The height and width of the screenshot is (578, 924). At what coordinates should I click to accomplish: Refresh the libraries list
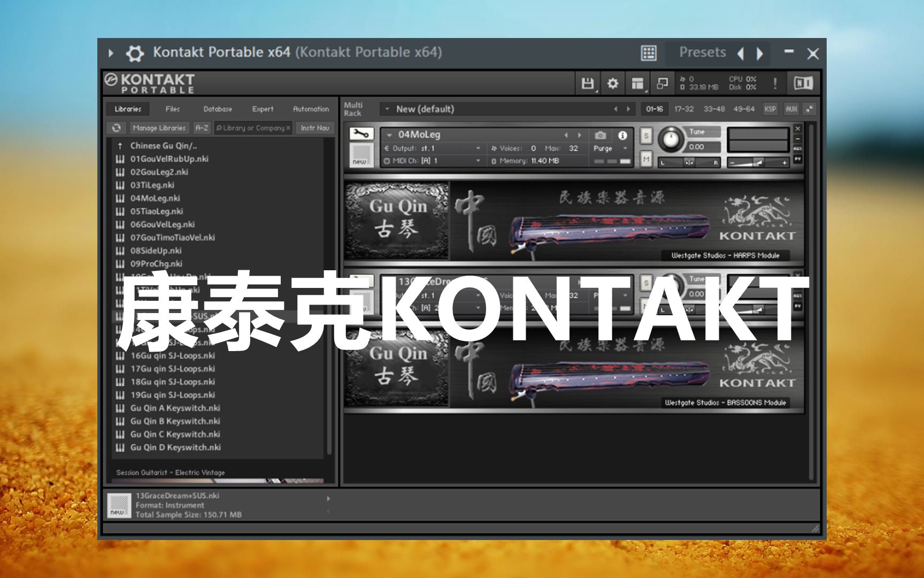click(x=116, y=128)
